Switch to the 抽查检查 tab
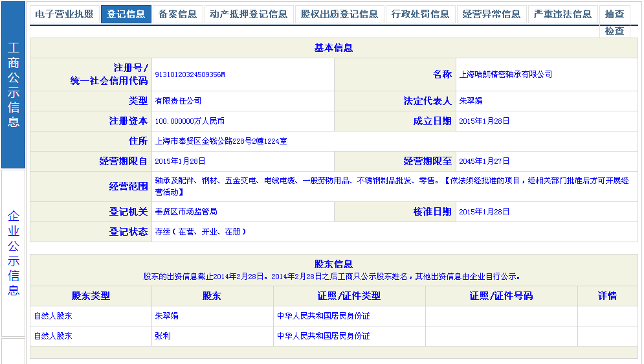 (614, 21)
